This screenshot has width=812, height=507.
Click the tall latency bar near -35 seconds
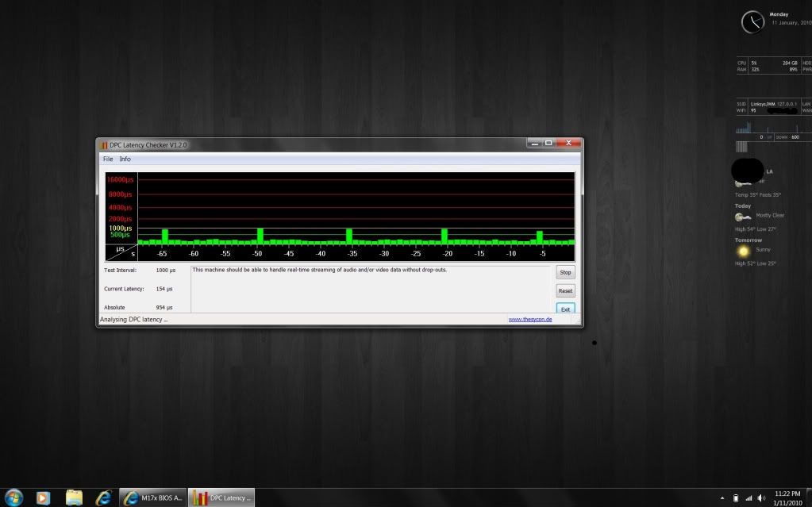point(349,236)
